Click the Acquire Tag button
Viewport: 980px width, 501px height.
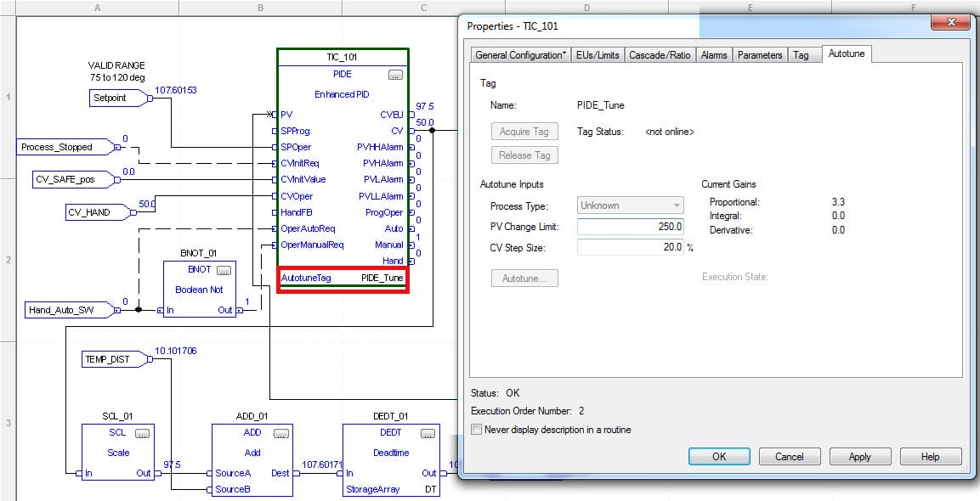524,132
